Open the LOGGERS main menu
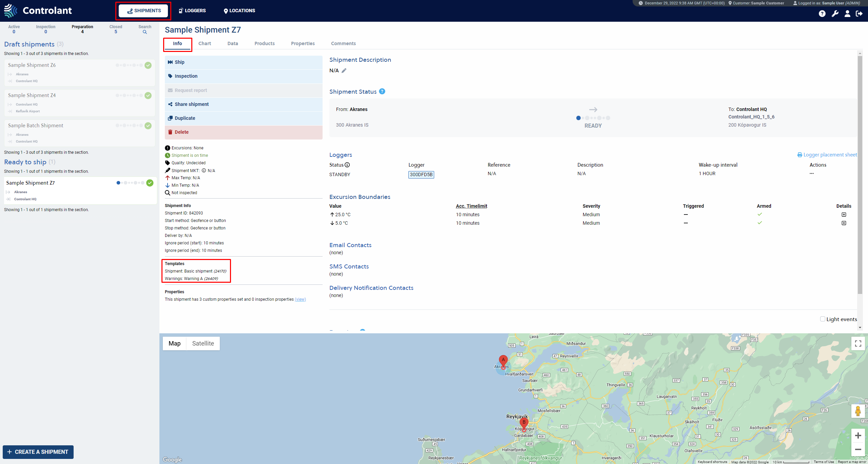This screenshot has height=464, width=868. tap(192, 11)
